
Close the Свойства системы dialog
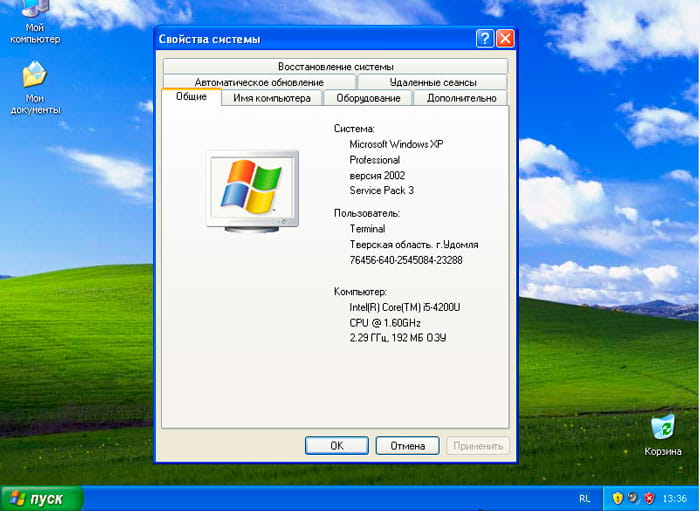(505, 39)
